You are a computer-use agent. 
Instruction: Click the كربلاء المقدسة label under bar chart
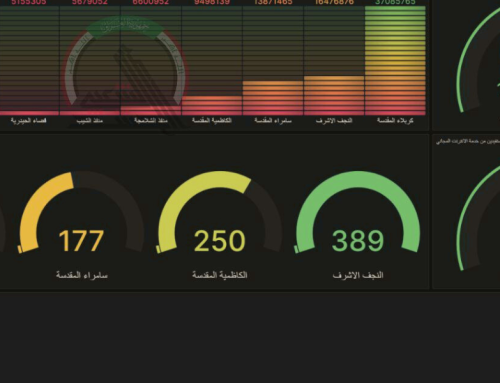[395, 121]
